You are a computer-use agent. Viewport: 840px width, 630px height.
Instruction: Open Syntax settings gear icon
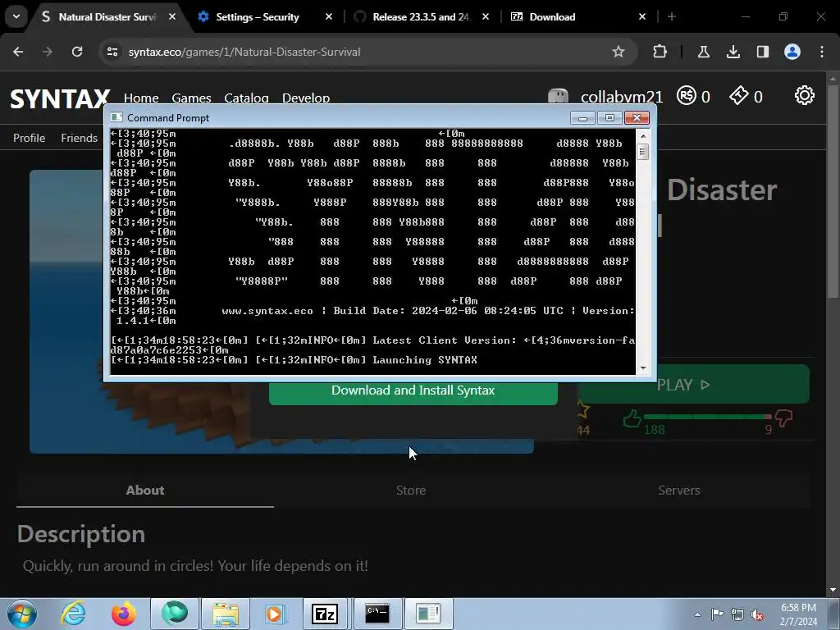coord(804,95)
